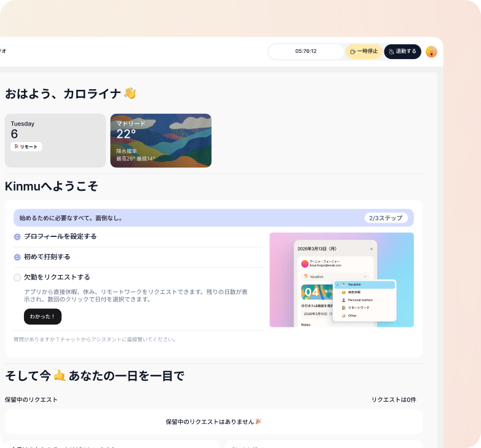Click the リモート status badge
481x448 pixels.
(x=26, y=146)
